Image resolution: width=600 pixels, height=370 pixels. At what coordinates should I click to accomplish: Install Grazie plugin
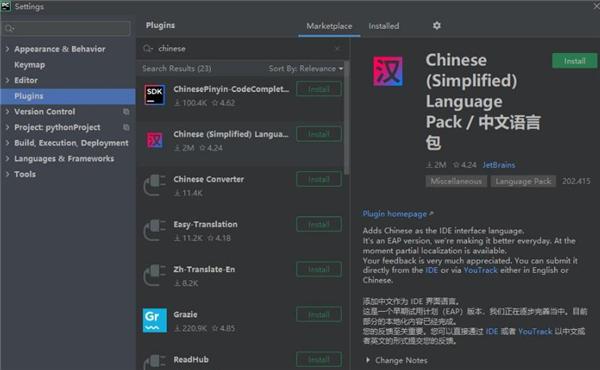coord(319,315)
